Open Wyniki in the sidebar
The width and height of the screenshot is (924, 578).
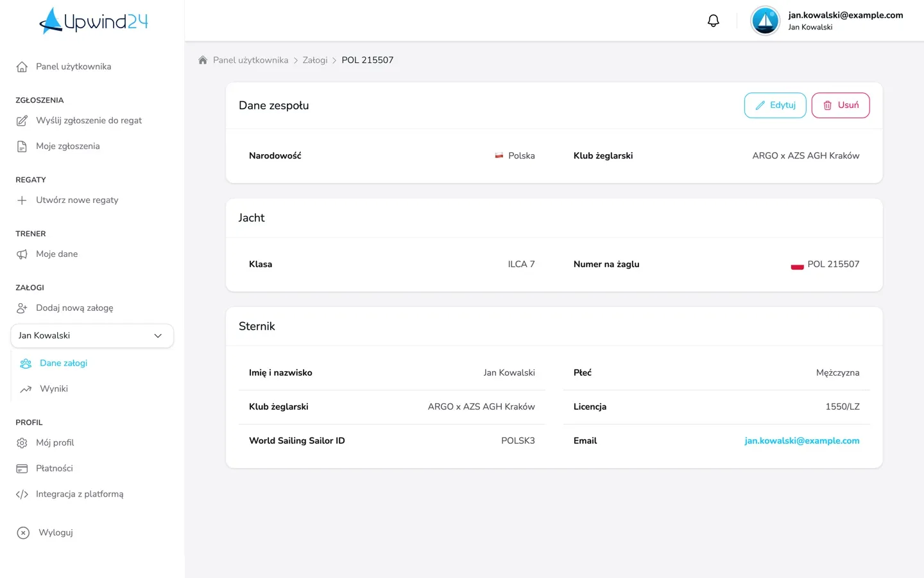pos(54,389)
